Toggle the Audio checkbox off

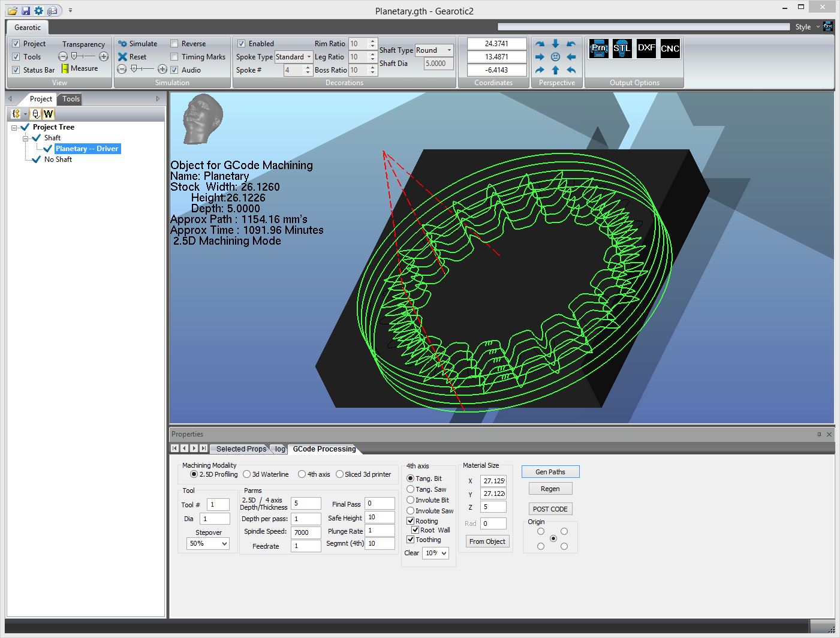coord(174,70)
